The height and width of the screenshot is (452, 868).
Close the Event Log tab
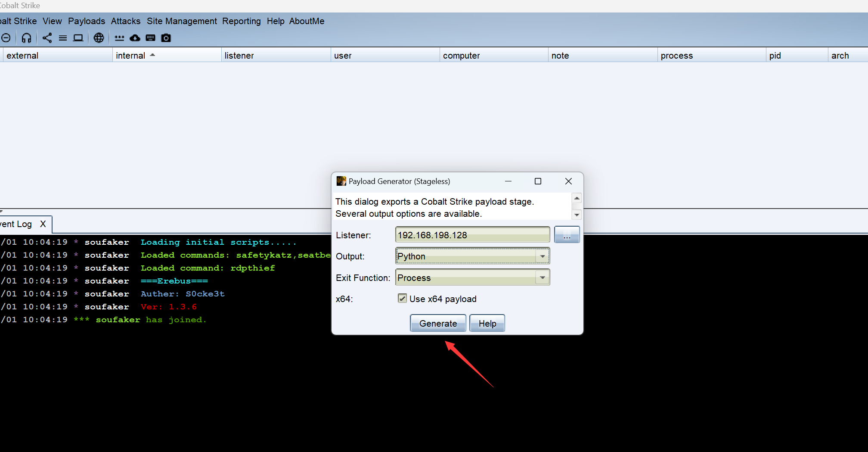pos(43,224)
